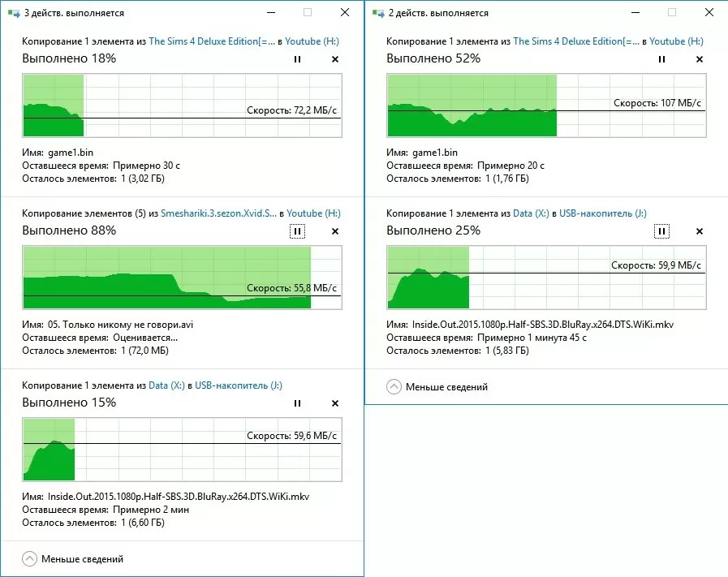Cancel the 15% Inside.Out copy to USB
This screenshot has width=728, height=577.
(x=335, y=403)
